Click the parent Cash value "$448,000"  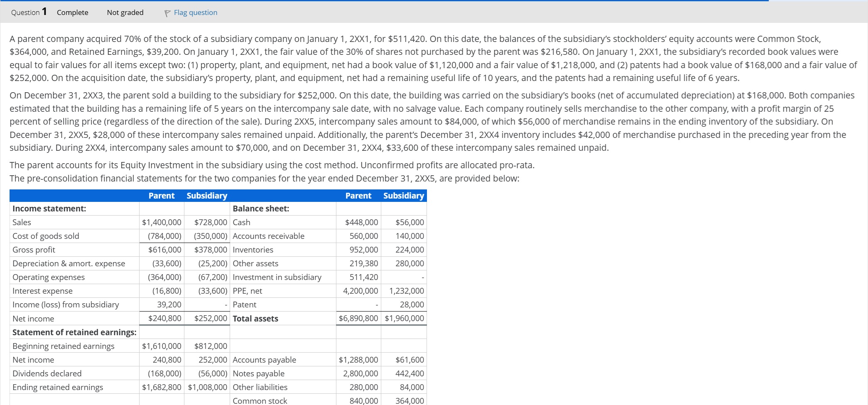click(362, 222)
